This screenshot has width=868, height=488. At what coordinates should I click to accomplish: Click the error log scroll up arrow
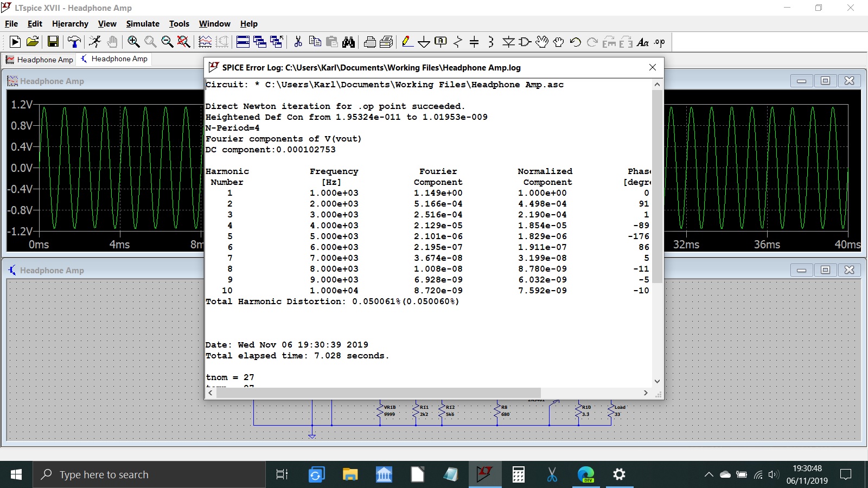point(657,84)
